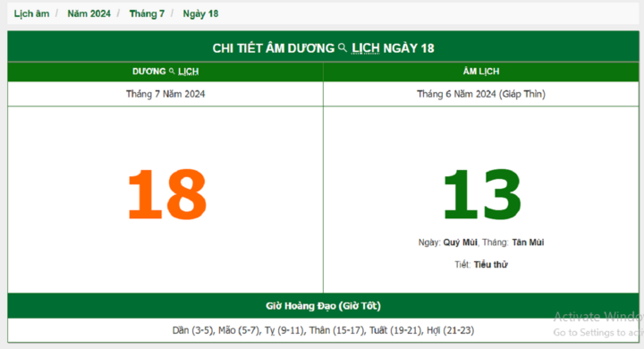
Task: Go to 'Năm 2024' breadcrumb link
Action: coord(89,13)
